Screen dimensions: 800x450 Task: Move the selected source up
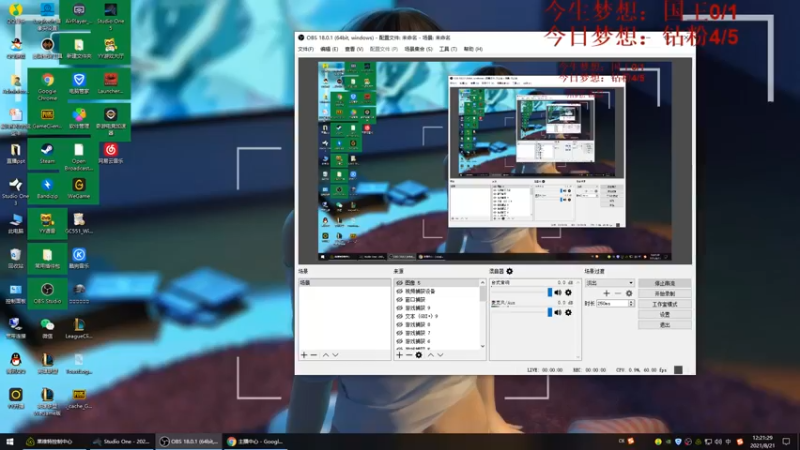431,355
